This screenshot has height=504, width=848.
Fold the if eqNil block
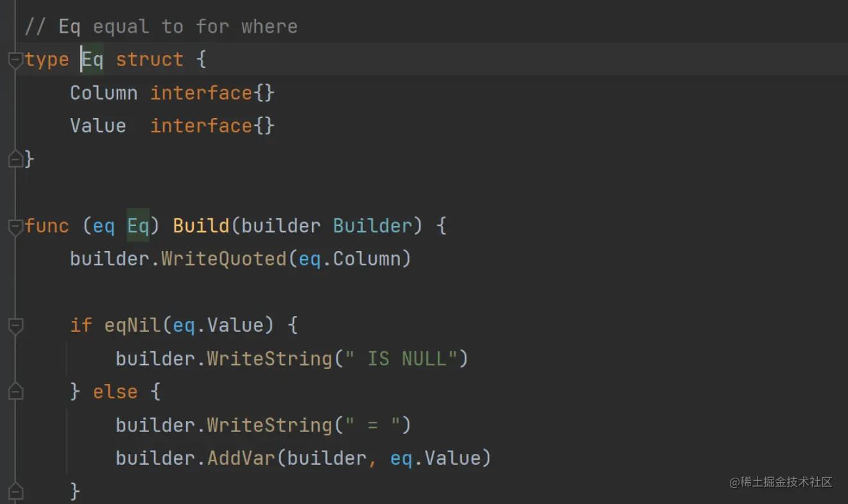pyautogui.click(x=15, y=326)
